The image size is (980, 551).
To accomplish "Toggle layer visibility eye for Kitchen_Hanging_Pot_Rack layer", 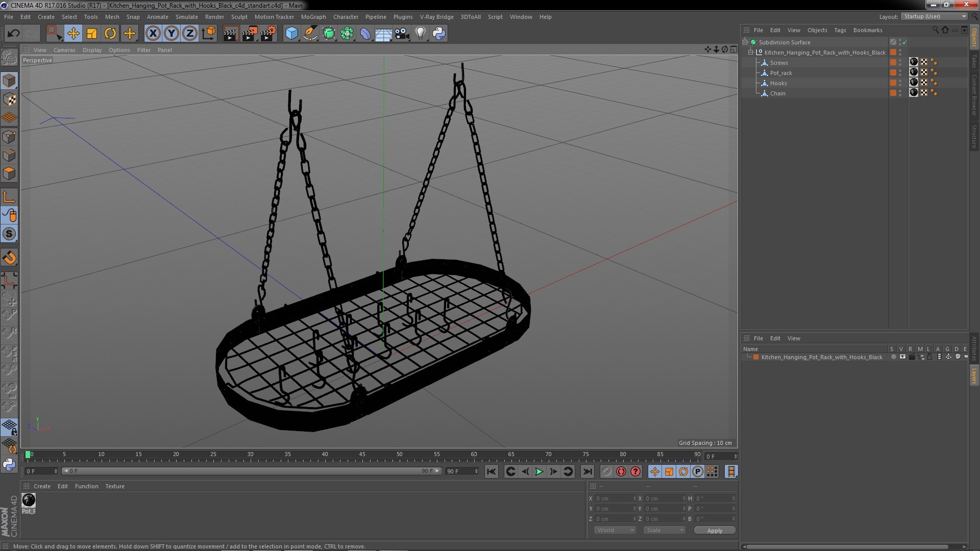I will click(x=902, y=357).
